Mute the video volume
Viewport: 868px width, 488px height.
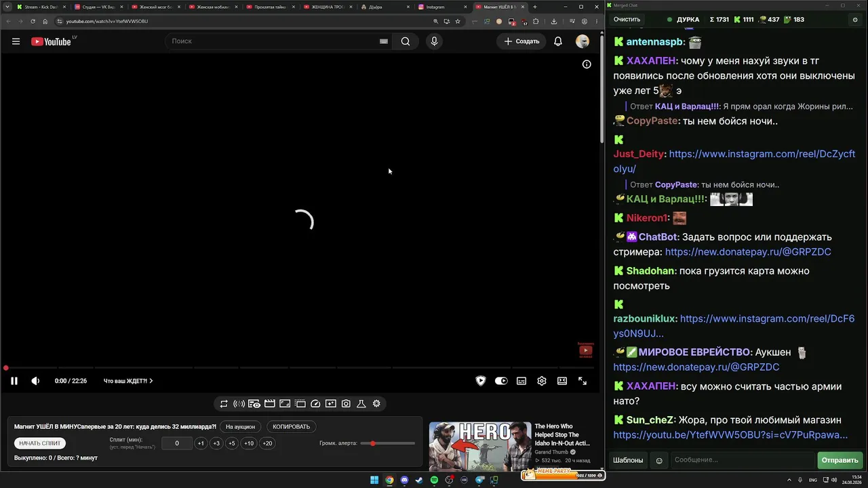pyautogui.click(x=35, y=381)
